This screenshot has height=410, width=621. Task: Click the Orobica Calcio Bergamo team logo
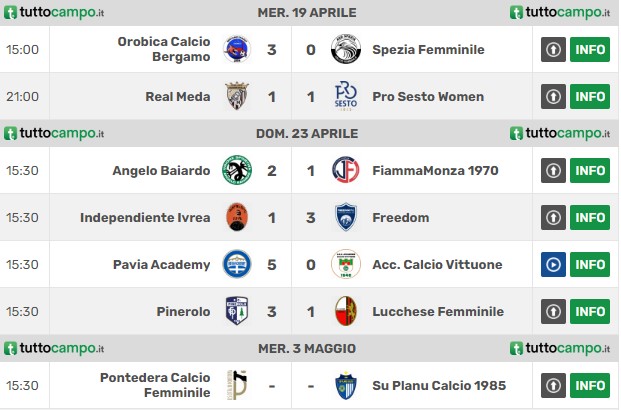tap(237, 49)
